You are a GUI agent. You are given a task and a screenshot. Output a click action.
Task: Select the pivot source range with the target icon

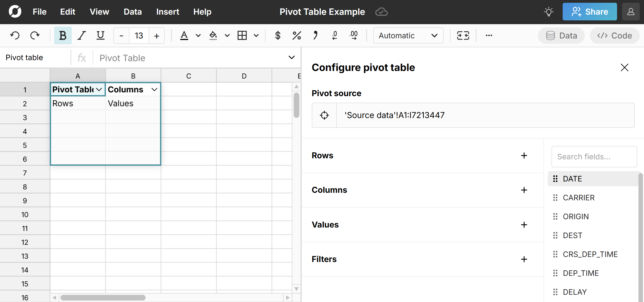tap(324, 115)
